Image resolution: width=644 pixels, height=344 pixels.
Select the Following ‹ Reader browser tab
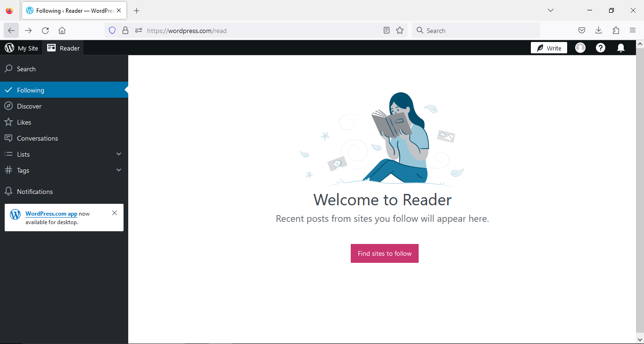pyautogui.click(x=74, y=10)
